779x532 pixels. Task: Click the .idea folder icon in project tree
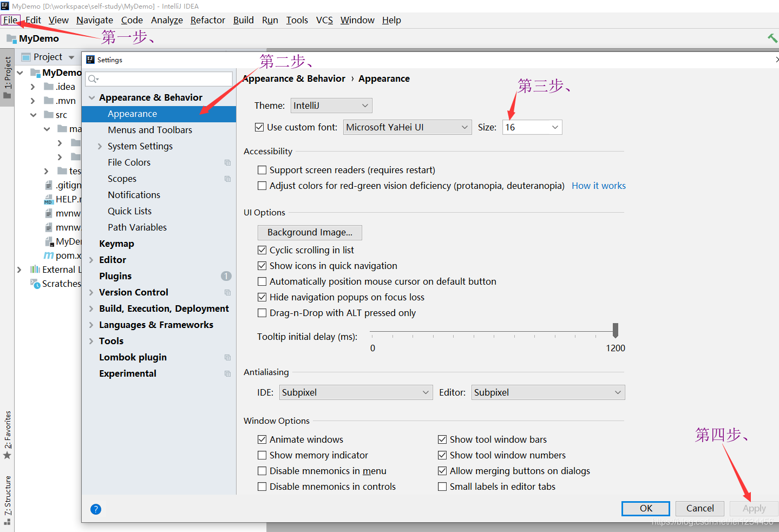(49, 87)
